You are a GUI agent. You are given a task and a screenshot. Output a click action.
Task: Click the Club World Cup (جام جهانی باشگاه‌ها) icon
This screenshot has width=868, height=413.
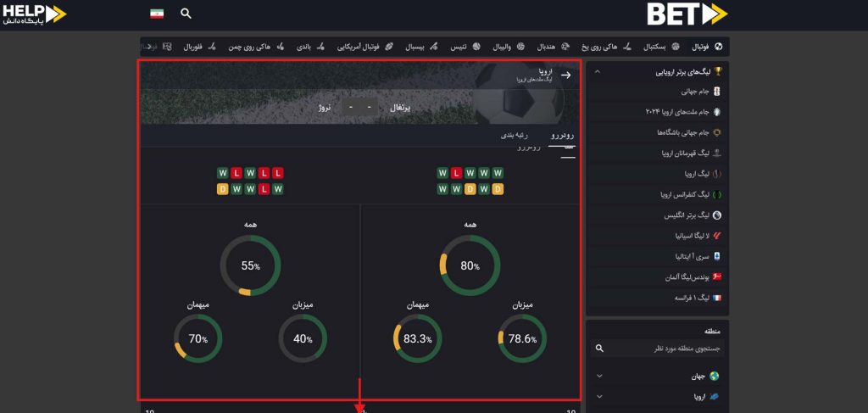point(717,133)
